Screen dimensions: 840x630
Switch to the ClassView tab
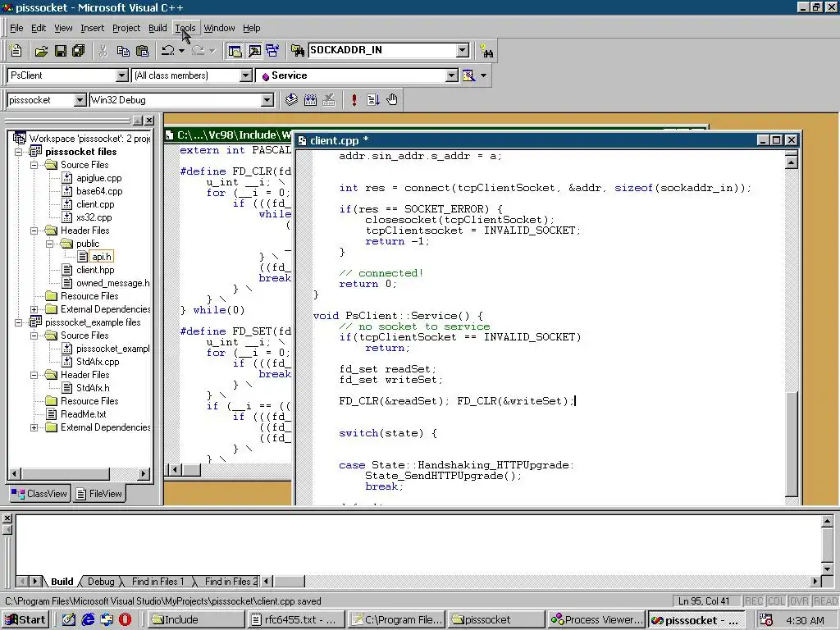(x=39, y=493)
